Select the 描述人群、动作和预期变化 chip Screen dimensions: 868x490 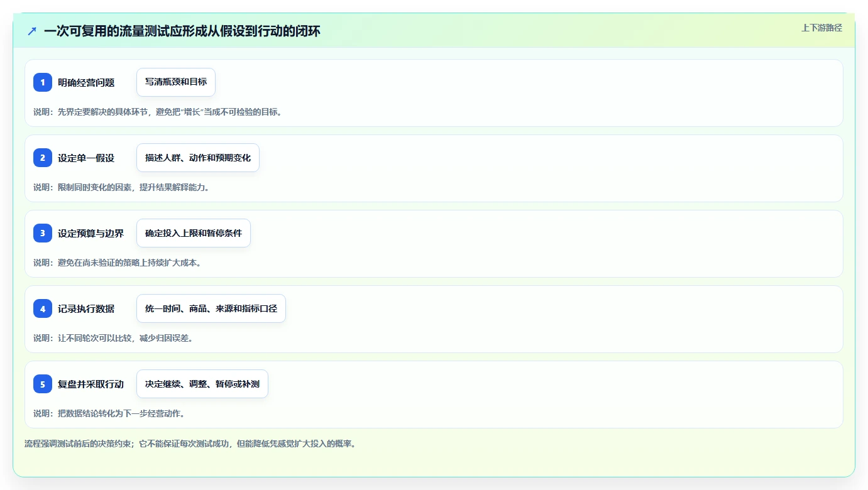(198, 158)
